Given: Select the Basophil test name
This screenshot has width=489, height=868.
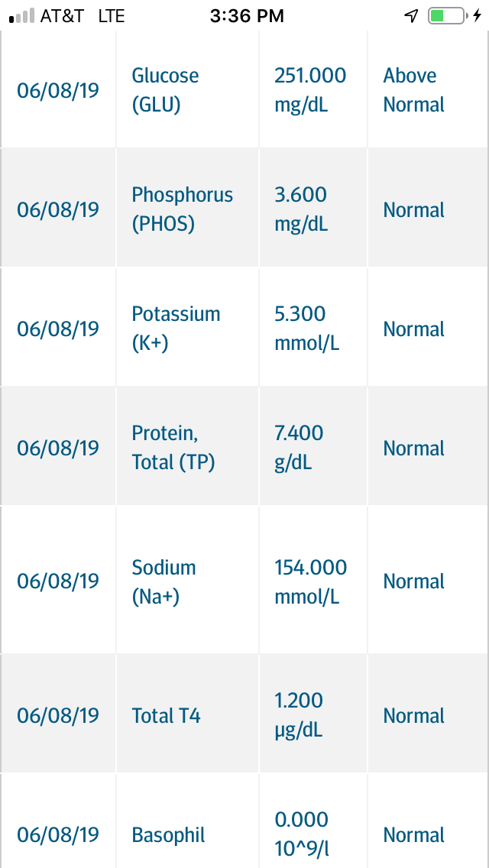Looking at the screenshot, I should coord(168,835).
